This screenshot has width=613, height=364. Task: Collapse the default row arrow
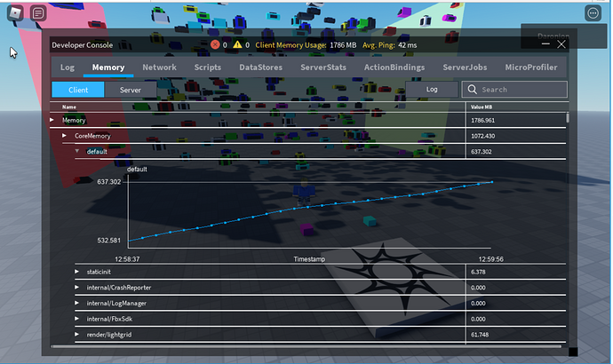pyautogui.click(x=77, y=151)
